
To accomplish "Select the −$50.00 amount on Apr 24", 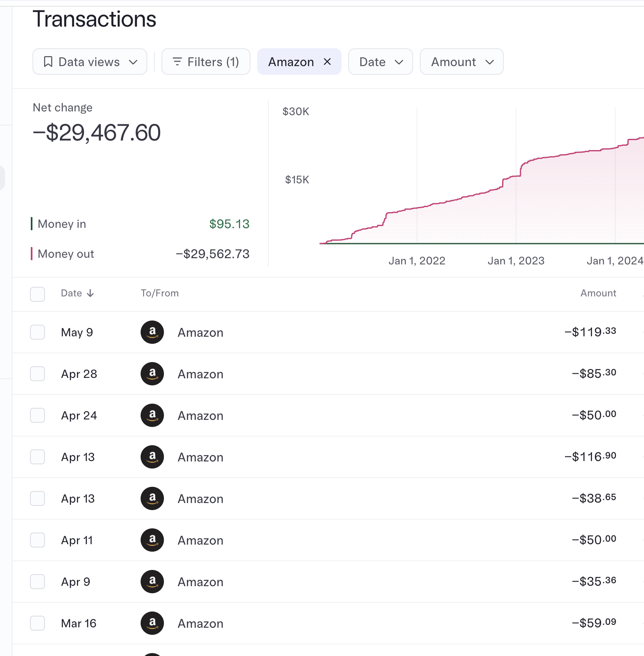I will click(594, 415).
